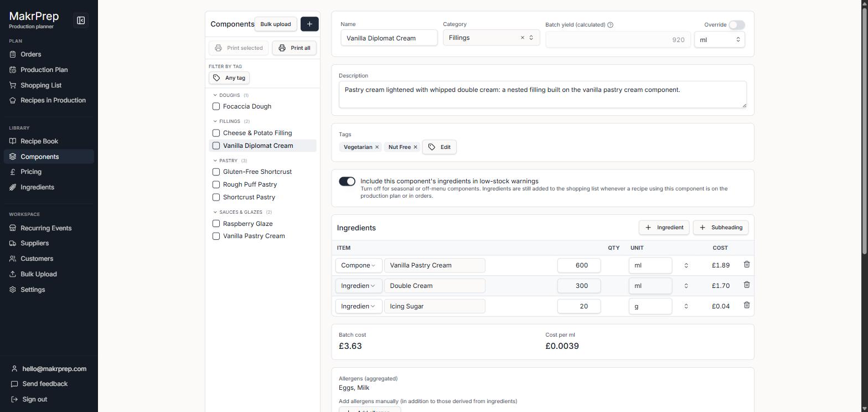Open item type dropdown for Icing Sugar
This screenshot has width=868, height=412.
[358, 306]
